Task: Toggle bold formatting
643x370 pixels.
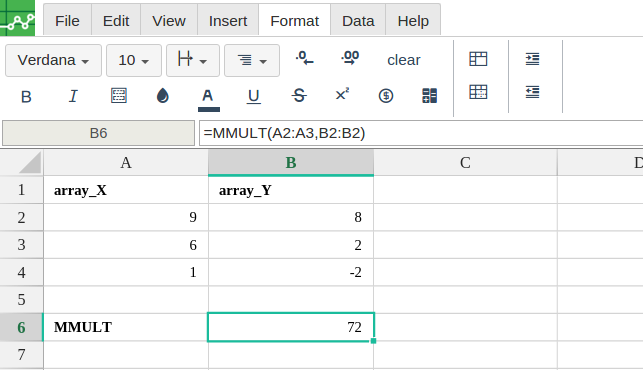Action: (x=26, y=96)
